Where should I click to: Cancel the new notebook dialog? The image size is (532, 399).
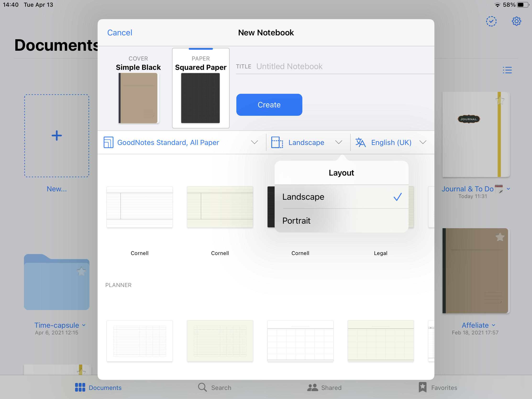[x=120, y=33]
